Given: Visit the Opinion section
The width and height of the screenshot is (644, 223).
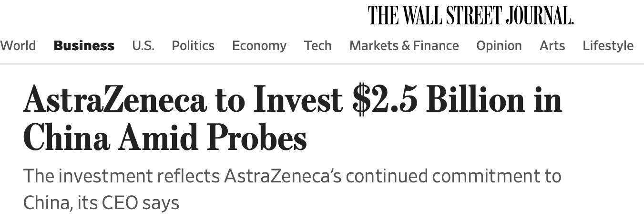Looking at the screenshot, I should coord(499,46).
